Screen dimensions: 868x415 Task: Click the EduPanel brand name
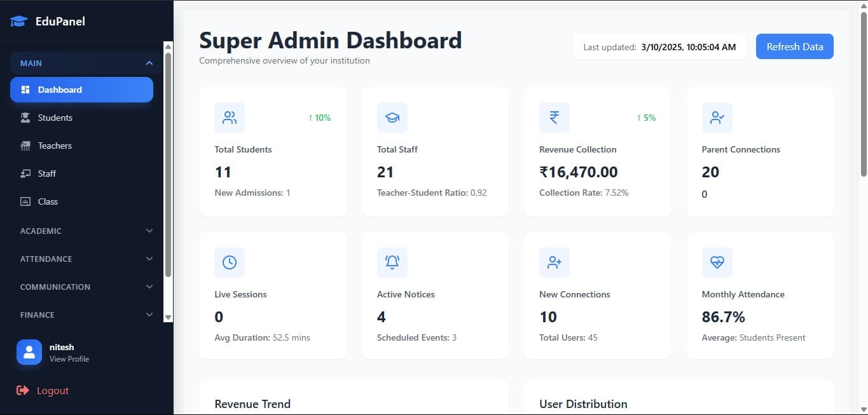tap(60, 21)
